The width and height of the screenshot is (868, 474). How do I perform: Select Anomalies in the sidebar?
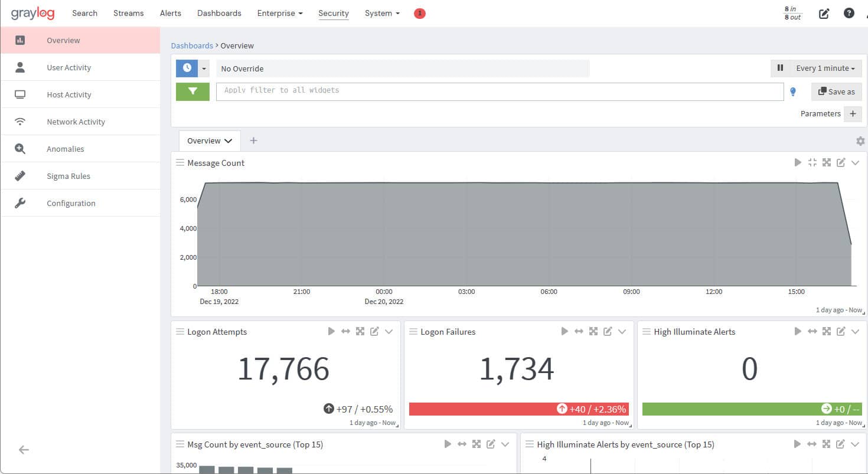pyautogui.click(x=80, y=149)
